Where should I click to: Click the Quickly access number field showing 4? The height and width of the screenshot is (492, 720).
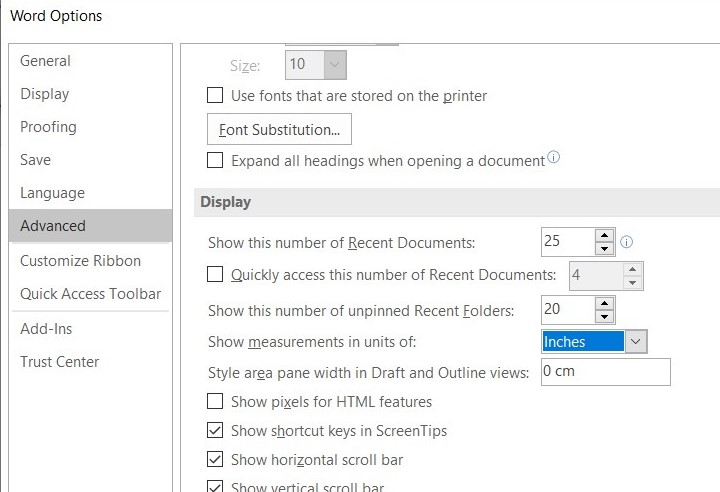[596, 276]
